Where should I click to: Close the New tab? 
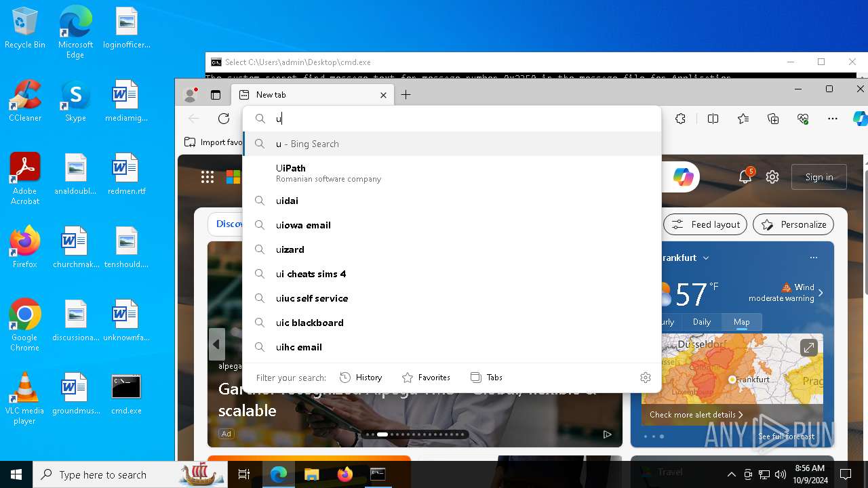[383, 95]
